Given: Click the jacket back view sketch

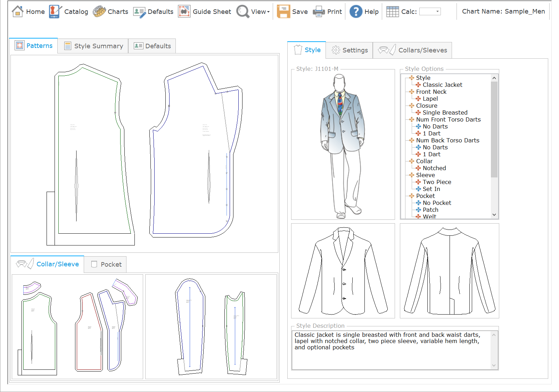Looking at the screenshot, I should 449,271.
